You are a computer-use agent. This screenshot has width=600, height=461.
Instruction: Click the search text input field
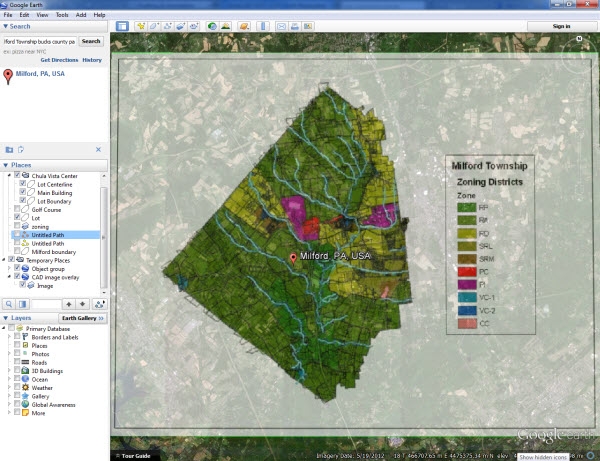pos(39,41)
